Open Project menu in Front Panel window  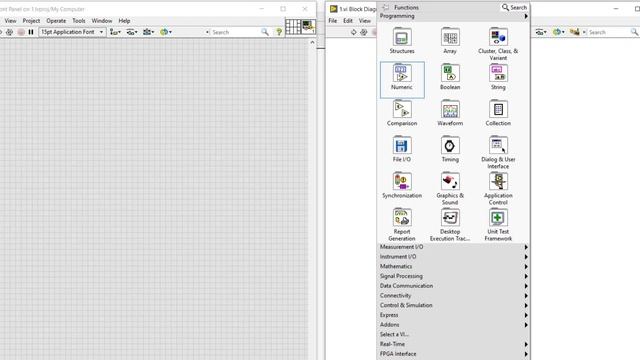tap(31, 21)
